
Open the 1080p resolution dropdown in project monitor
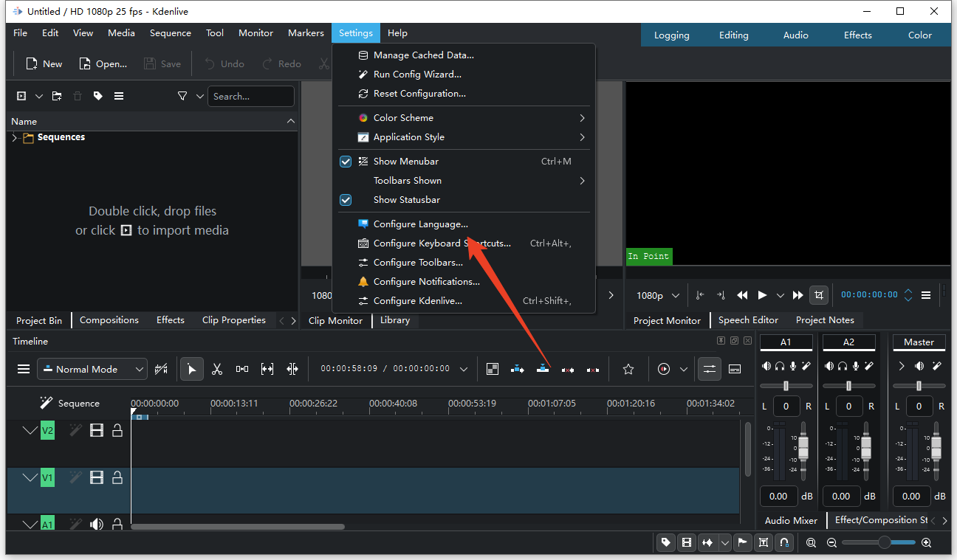(657, 295)
